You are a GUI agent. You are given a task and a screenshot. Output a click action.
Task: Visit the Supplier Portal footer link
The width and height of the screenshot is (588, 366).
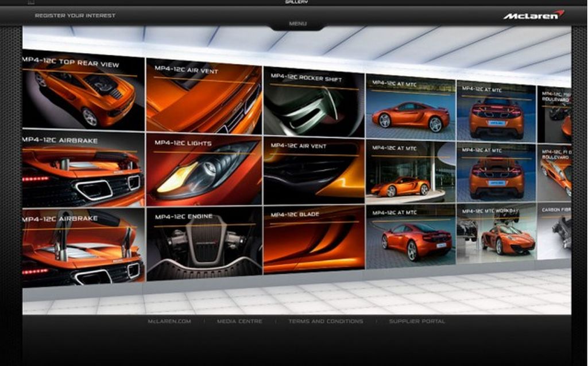pyautogui.click(x=417, y=321)
